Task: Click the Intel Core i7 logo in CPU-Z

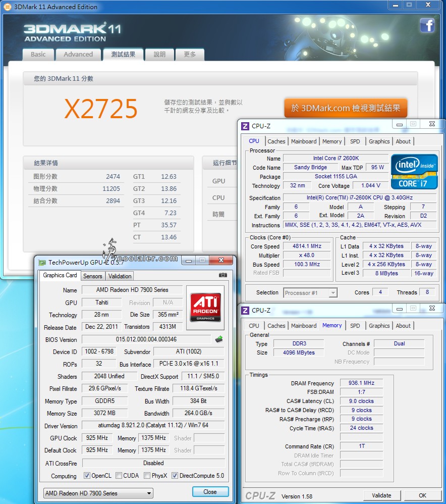Action: pos(414,172)
